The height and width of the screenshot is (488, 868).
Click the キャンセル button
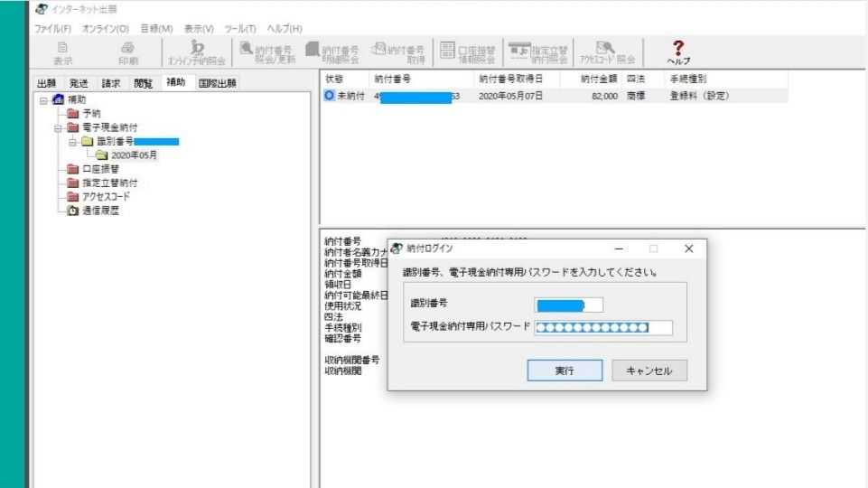649,371
